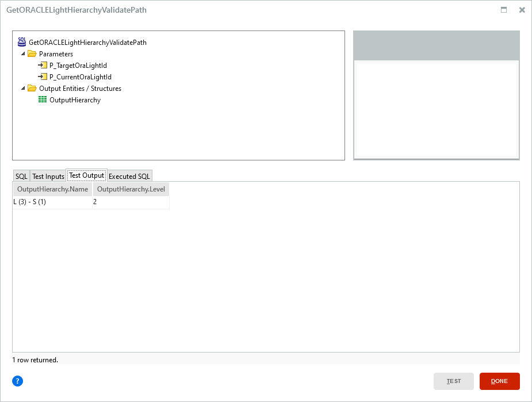
Task: Click the TEST button
Action: coord(454,381)
